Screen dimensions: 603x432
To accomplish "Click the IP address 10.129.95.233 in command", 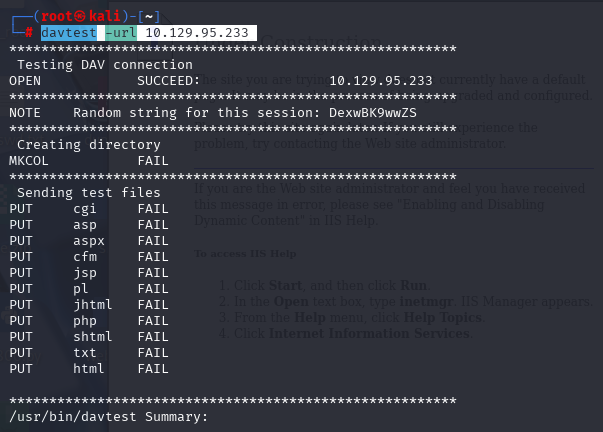I will click(x=197, y=33).
